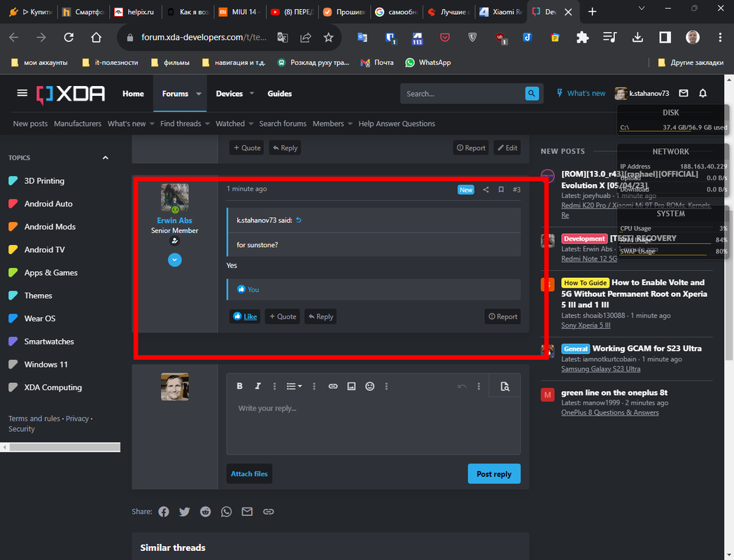
Task: Click the Post reply button
Action: (494, 474)
